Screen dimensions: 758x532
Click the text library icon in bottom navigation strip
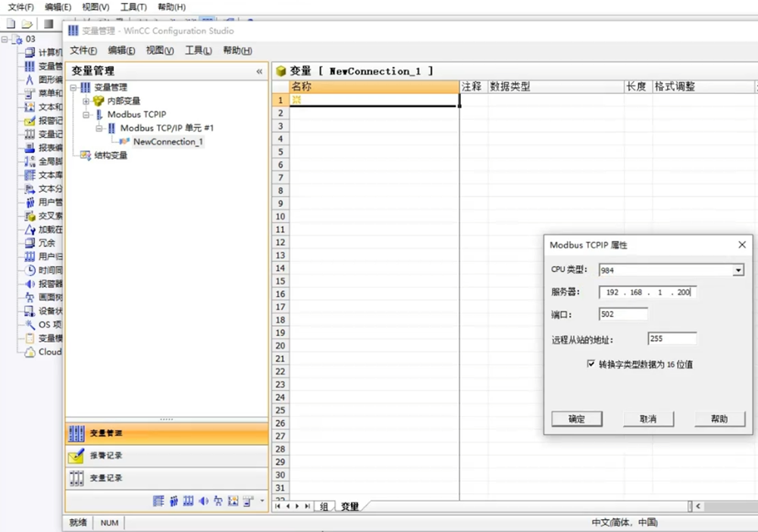point(158,501)
